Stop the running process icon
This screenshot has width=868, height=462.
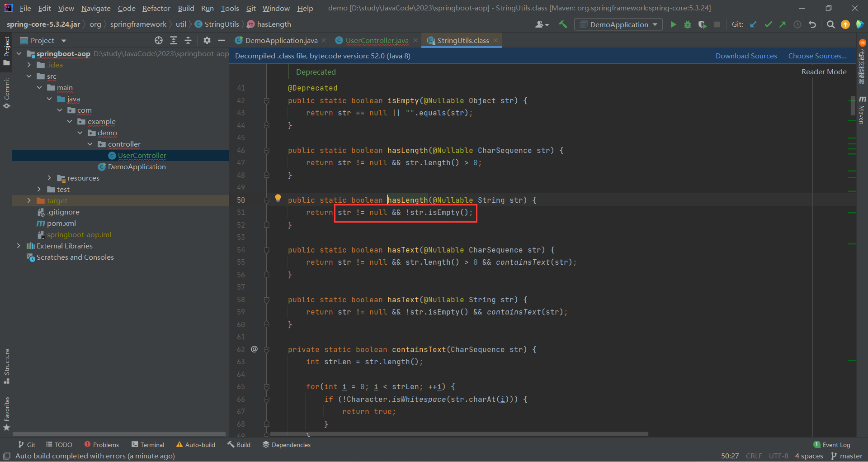pyautogui.click(x=717, y=24)
